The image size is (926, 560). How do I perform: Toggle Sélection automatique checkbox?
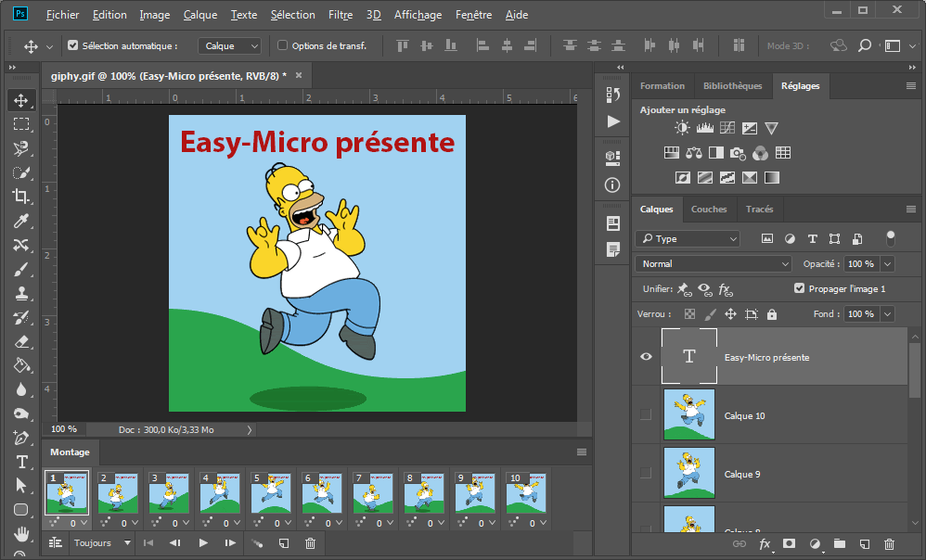72,45
